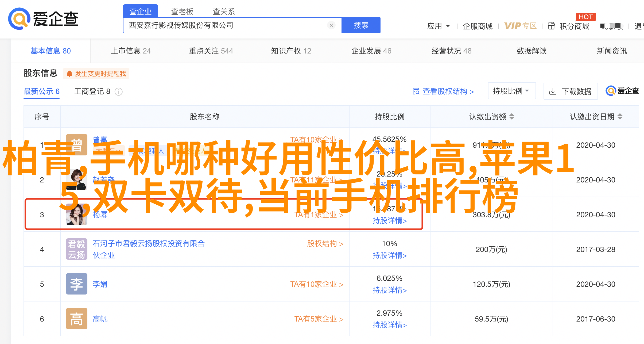Open 持股详情 in 杨幂's row
This screenshot has height=344, width=644.
tap(390, 221)
